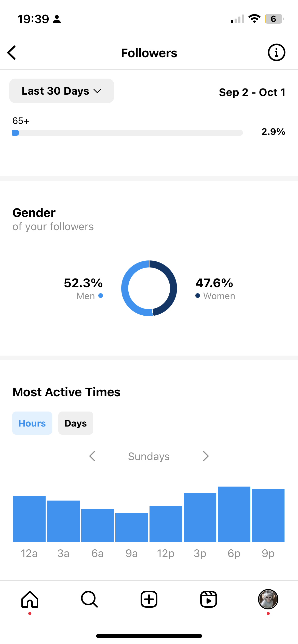Open the Search magnifier icon

[x=89, y=599]
